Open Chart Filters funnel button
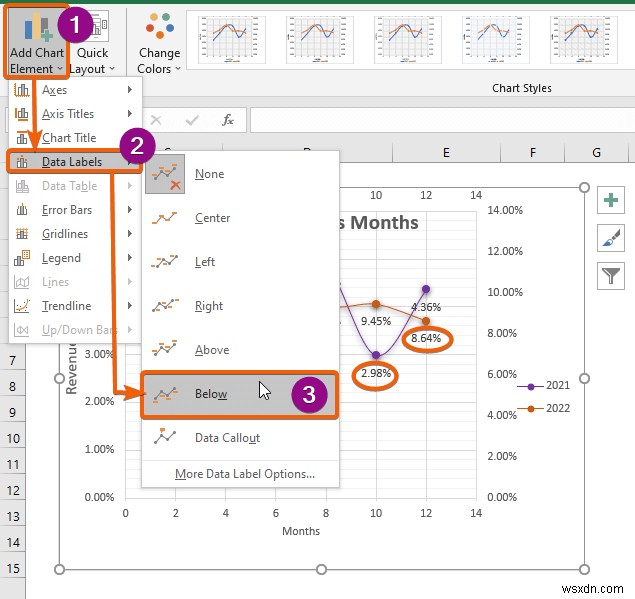 (611, 276)
